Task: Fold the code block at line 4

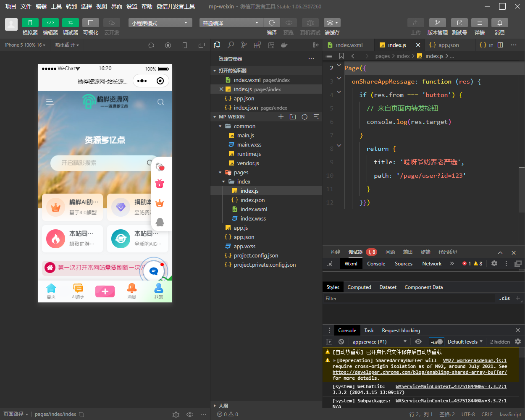Action: pyautogui.click(x=339, y=92)
